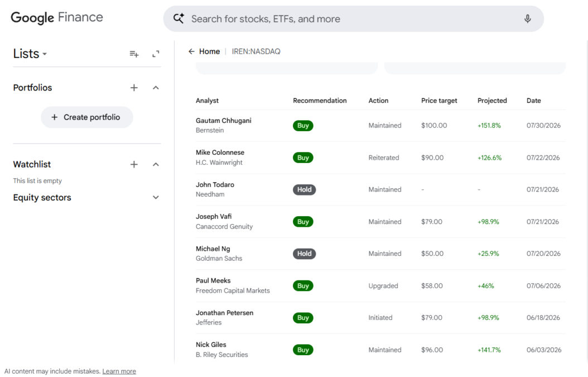Click the +151.8% projected value
Image resolution: width=588 pixels, height=377 pixels.
489,126
